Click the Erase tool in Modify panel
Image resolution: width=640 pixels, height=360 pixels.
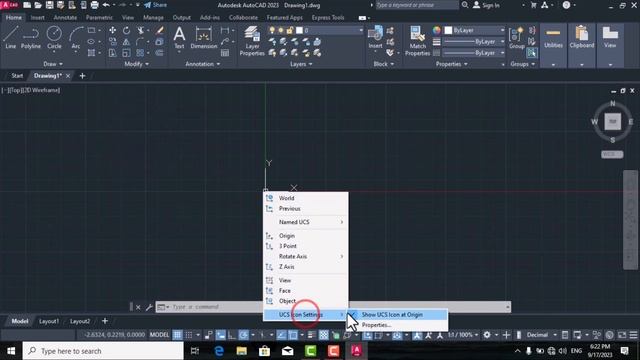point(160,31)
